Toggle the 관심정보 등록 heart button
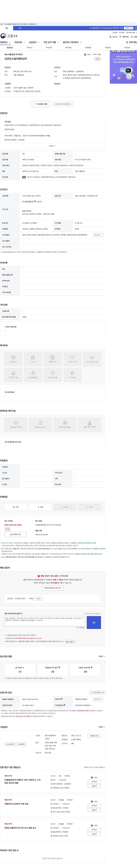The width and height of the screenshot is (137, 868). coord(41,104)
